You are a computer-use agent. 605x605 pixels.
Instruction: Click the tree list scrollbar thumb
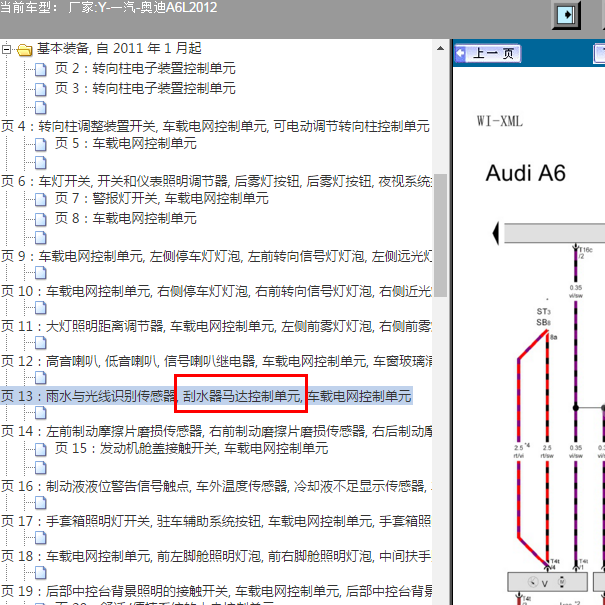440,235
